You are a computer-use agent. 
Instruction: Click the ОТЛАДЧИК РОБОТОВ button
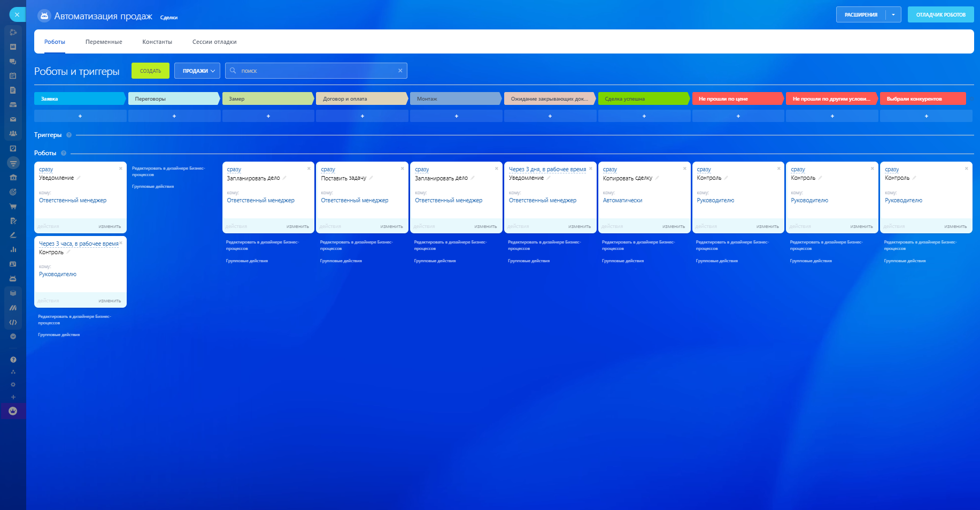941,14
